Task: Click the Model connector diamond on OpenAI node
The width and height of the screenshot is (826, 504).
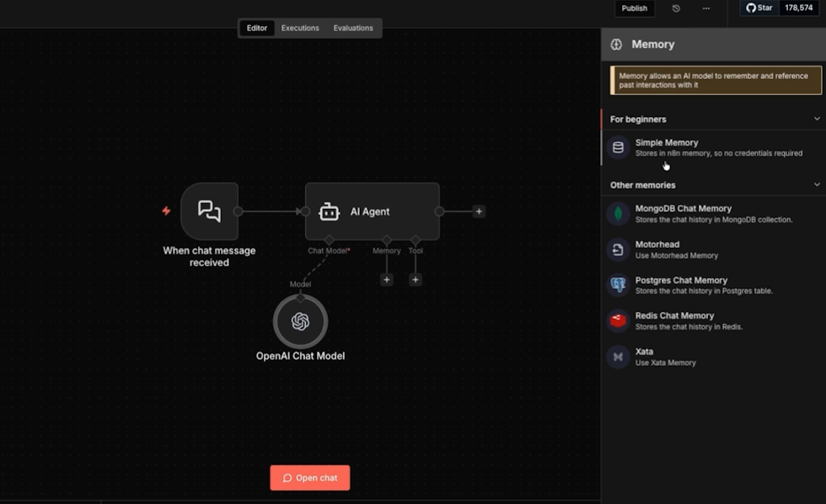Action: tap(300, 298)
